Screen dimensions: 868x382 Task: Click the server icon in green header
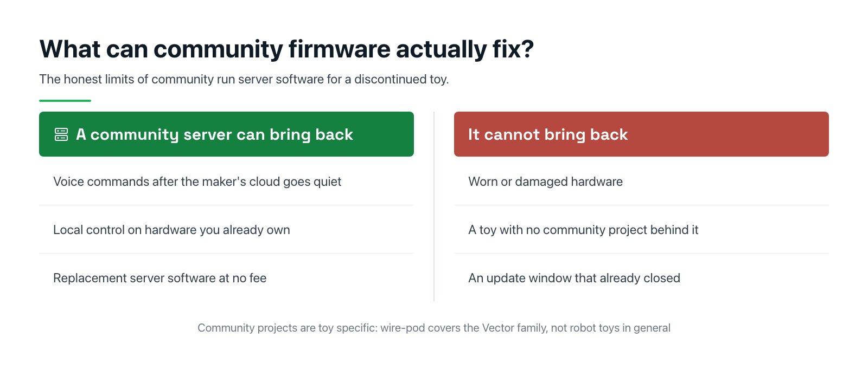tap(61, 134)
